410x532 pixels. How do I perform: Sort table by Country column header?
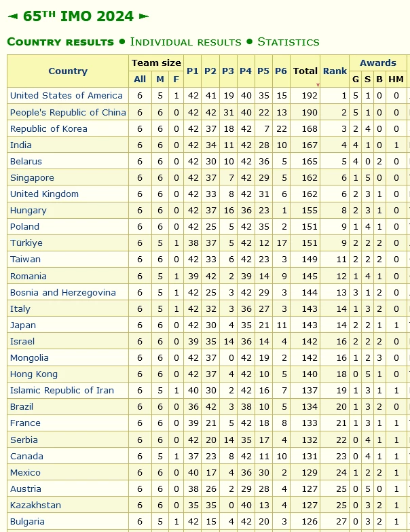click(x=68, y=71)
